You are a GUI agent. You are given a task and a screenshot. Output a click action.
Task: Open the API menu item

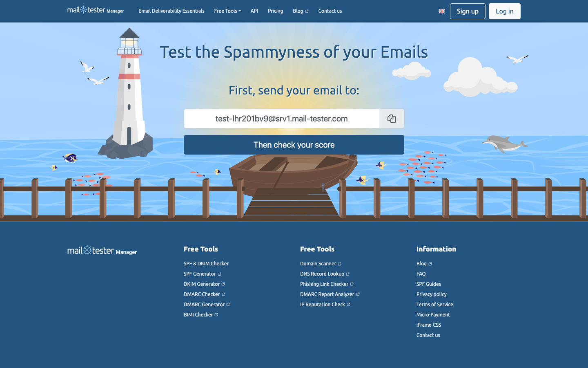(254, 11)
